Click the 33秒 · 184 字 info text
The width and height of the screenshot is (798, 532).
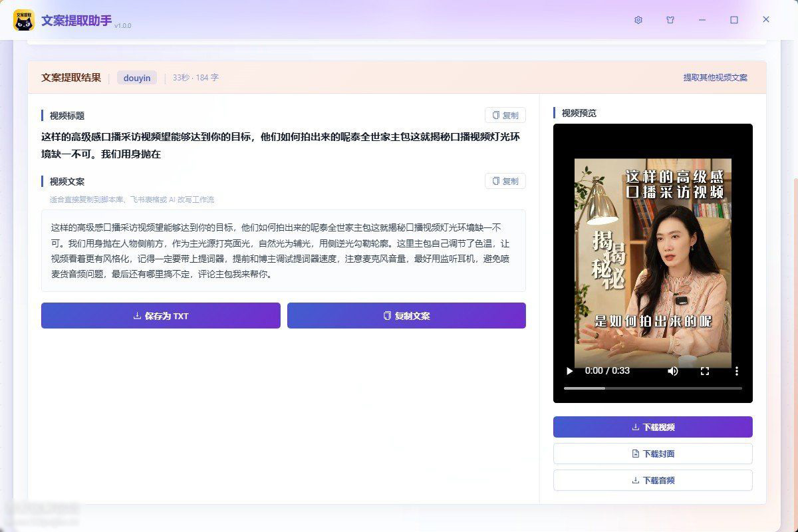[x=196, y=78]
